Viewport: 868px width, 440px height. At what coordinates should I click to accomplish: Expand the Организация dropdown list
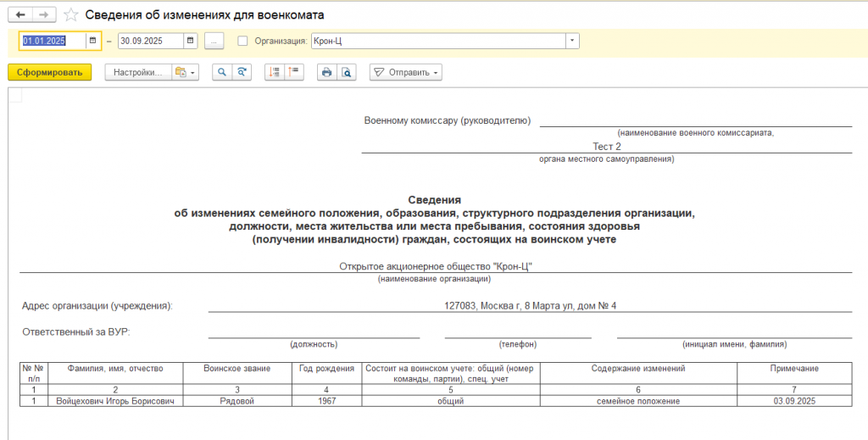tap(572, 41)
